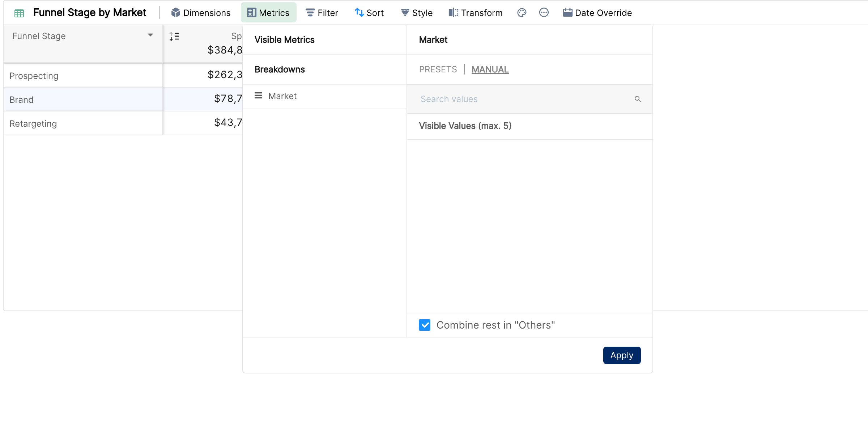Click the table widget icon beside title
The image size is (868, 427).
click(x=19, y=13)
